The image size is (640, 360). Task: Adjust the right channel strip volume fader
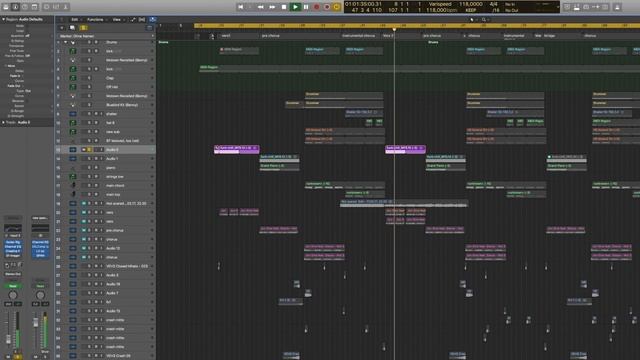pyautogui.click(x=36, y=322)
